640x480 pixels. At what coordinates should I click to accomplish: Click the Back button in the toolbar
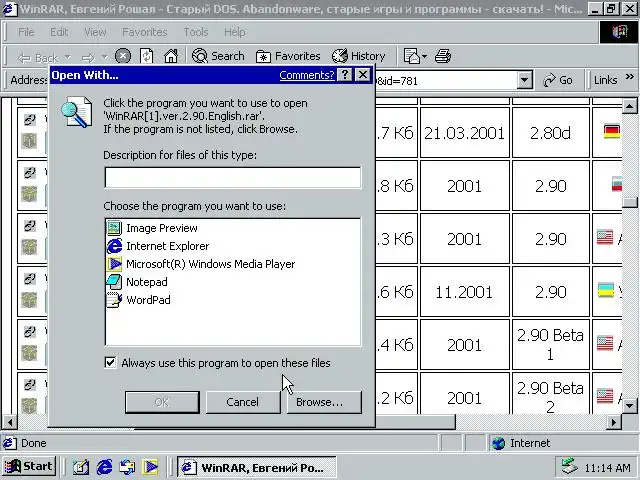pos(38,58)
